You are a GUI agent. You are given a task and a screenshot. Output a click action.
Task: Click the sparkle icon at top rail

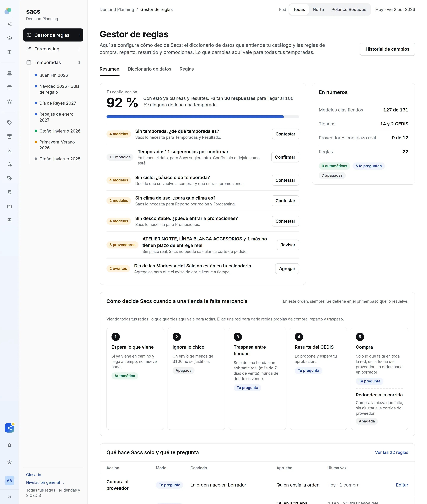[x=9, y=24]
